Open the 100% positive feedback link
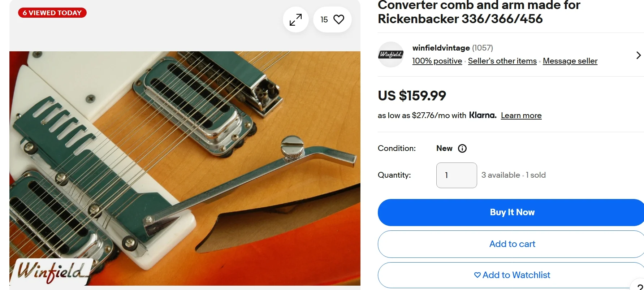This screenshot has width=644, height=290. point(437,61)
